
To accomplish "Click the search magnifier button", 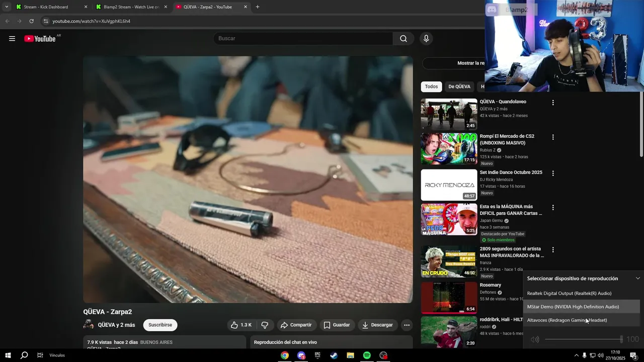I will tap(404, 39).
